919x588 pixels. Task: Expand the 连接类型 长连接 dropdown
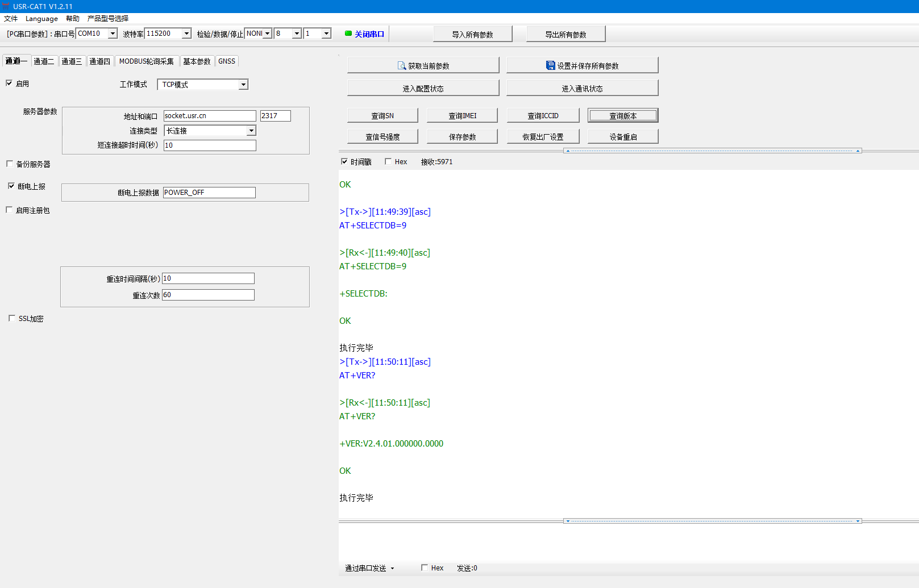pos(251,131)
